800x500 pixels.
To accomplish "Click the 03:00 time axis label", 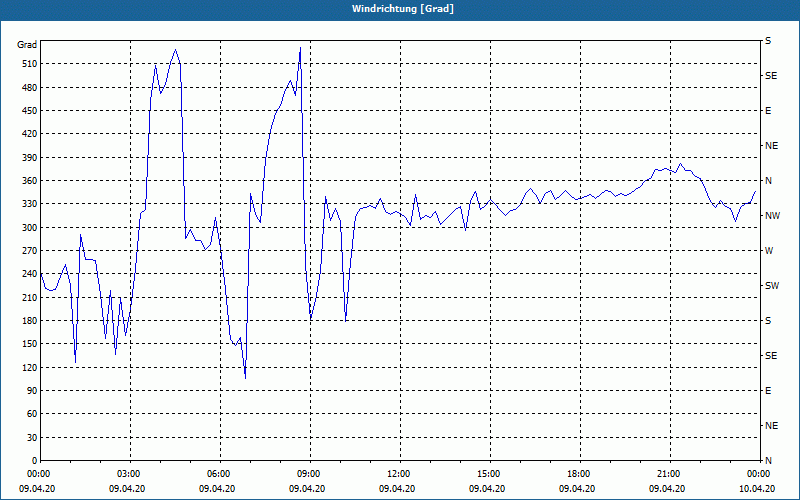I will tap(129, 473).
